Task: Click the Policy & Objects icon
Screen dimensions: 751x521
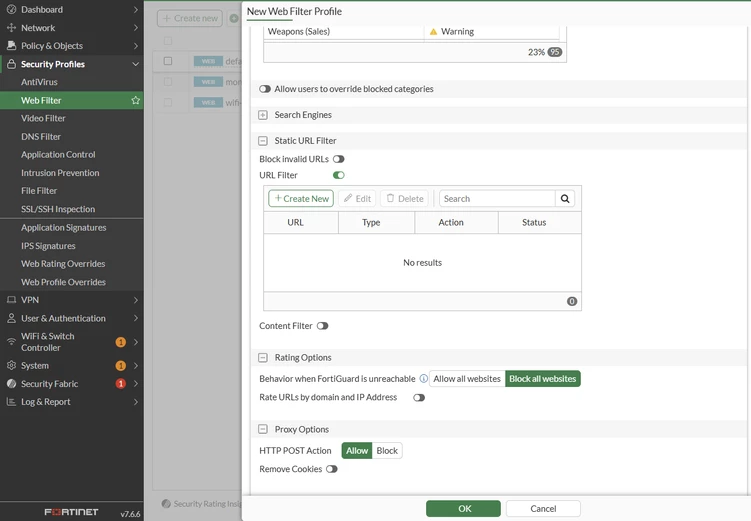Action: pyautogui.click(x=11, y=45)
